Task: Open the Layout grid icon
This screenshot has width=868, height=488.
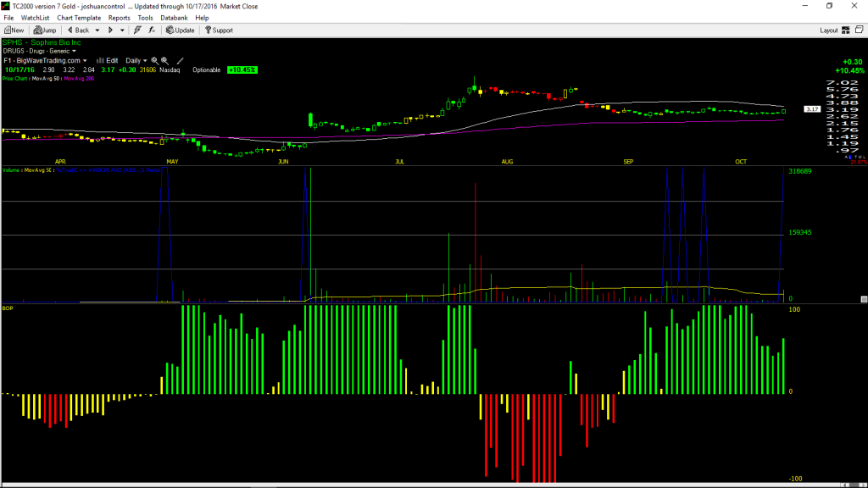Action: point(845,30)
